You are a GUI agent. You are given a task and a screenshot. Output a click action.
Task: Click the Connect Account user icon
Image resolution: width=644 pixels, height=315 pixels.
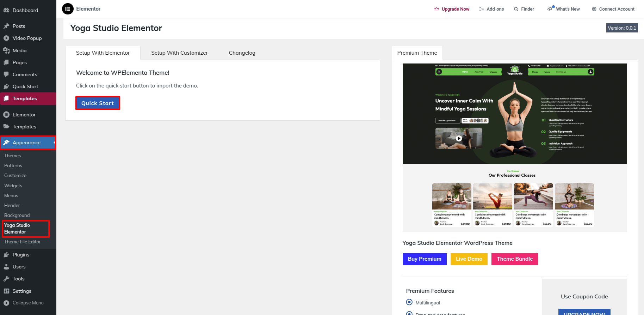pos(594,9)
